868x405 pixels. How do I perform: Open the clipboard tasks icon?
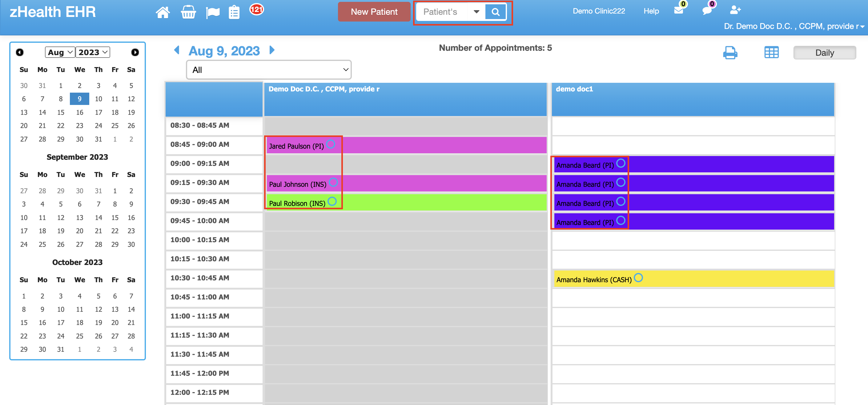[234, 13]
